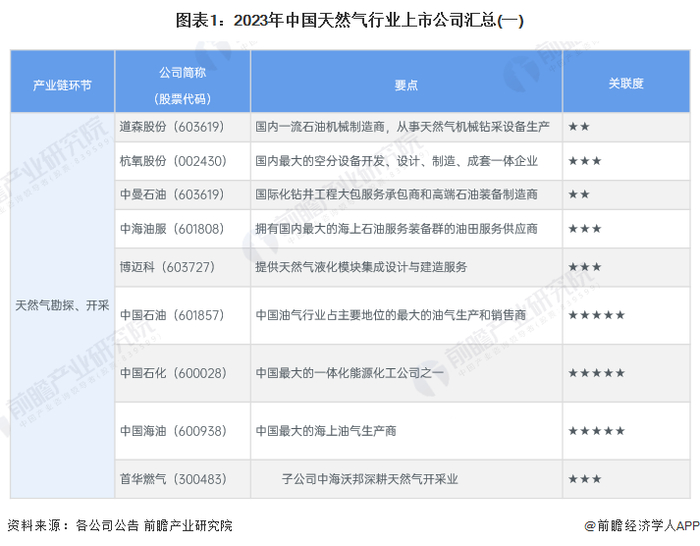This screenshot has width=700, height=546.
Task: Click description 国内最大的空分设备开发、设计、制造、成套一体企业
Action: pyautogui.click(x=396, y=161)
